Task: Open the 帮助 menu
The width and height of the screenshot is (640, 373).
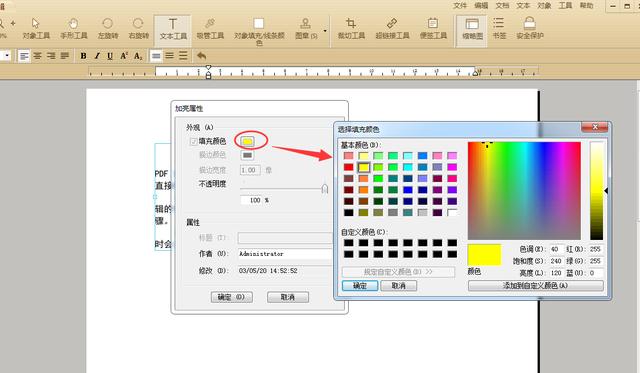Action: click(x=587, y=6)
